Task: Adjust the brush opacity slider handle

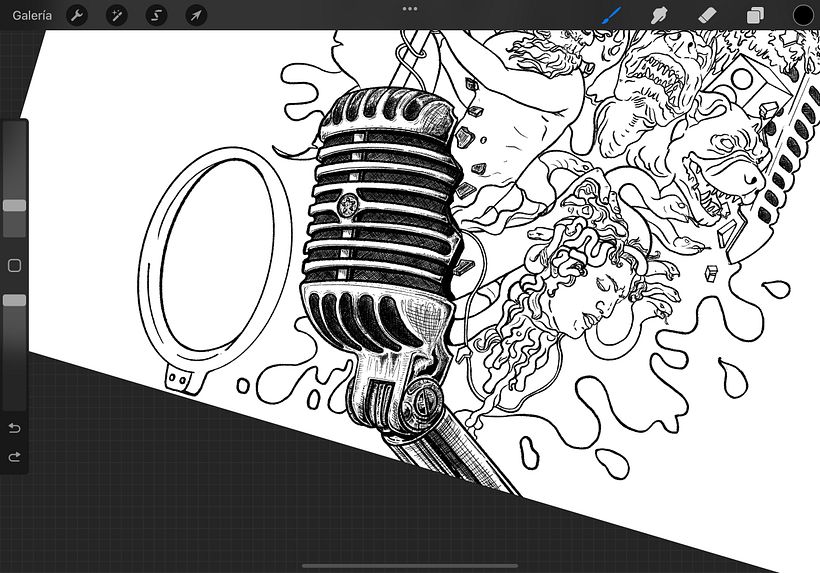Action: click(15, 300)
